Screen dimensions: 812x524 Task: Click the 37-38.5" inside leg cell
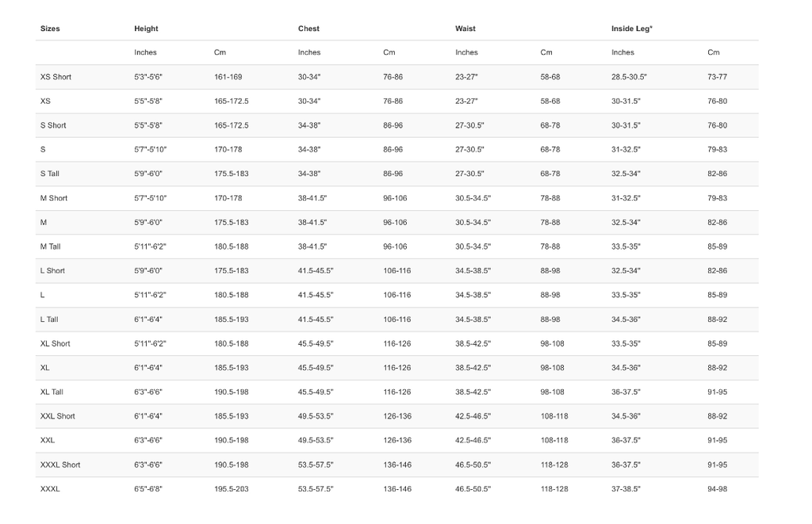(626, 489)
